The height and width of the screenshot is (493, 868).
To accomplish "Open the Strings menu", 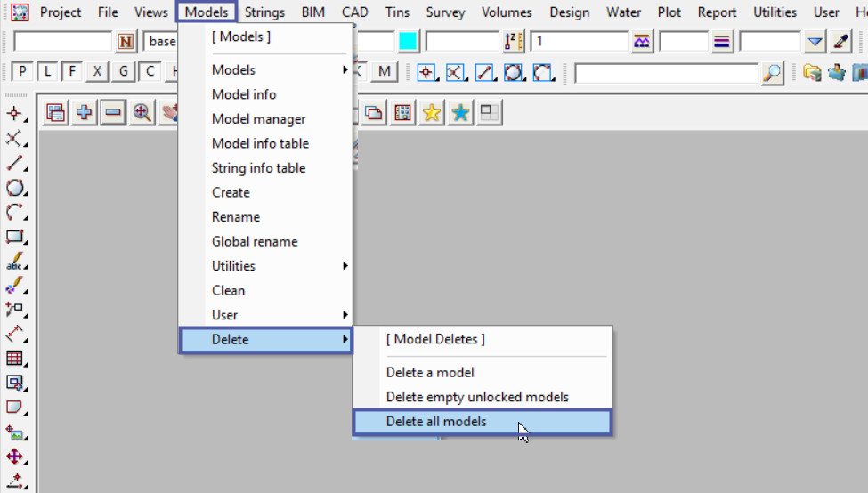I will (264, 12).
